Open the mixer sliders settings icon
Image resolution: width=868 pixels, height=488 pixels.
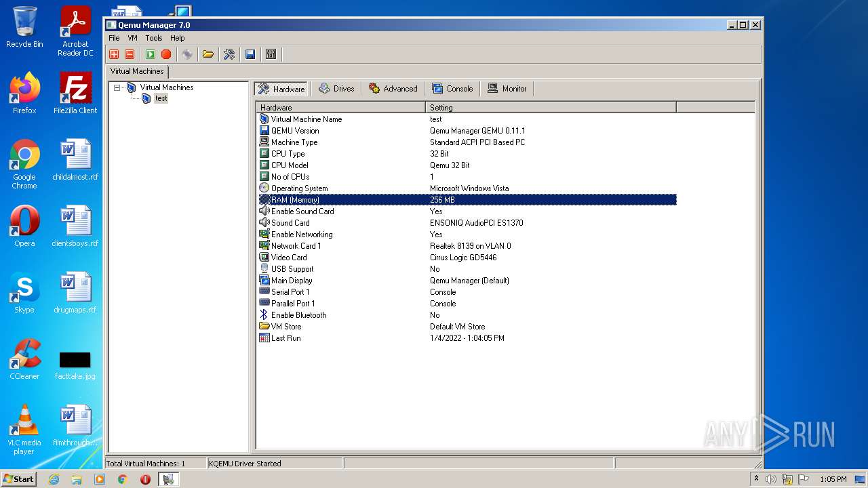coord(271,54)
